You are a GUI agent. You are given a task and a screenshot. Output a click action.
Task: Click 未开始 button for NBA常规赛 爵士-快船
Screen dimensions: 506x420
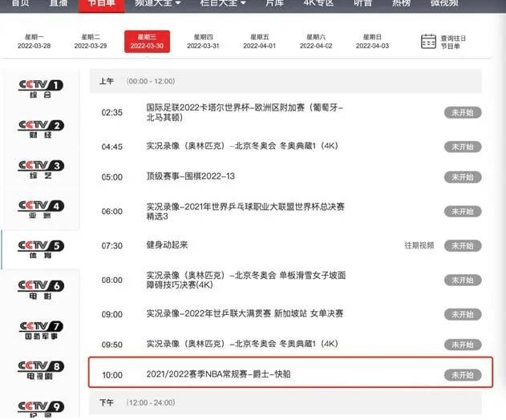(x=463, y=375)
